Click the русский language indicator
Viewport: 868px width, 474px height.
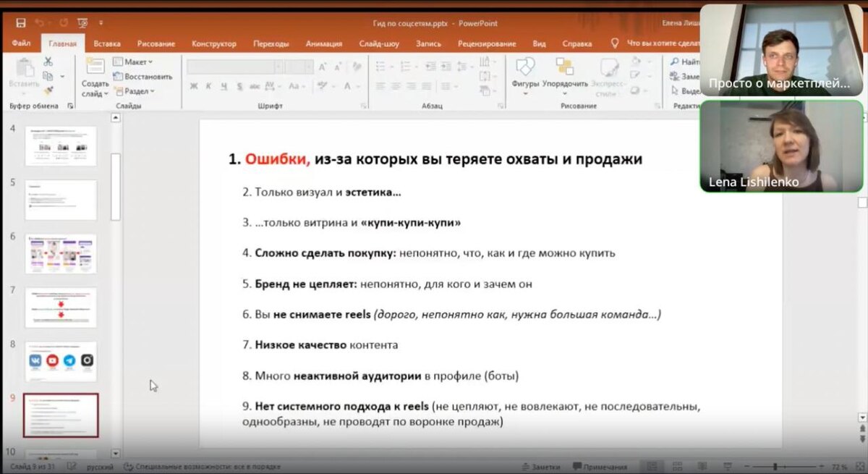[100, 467]
